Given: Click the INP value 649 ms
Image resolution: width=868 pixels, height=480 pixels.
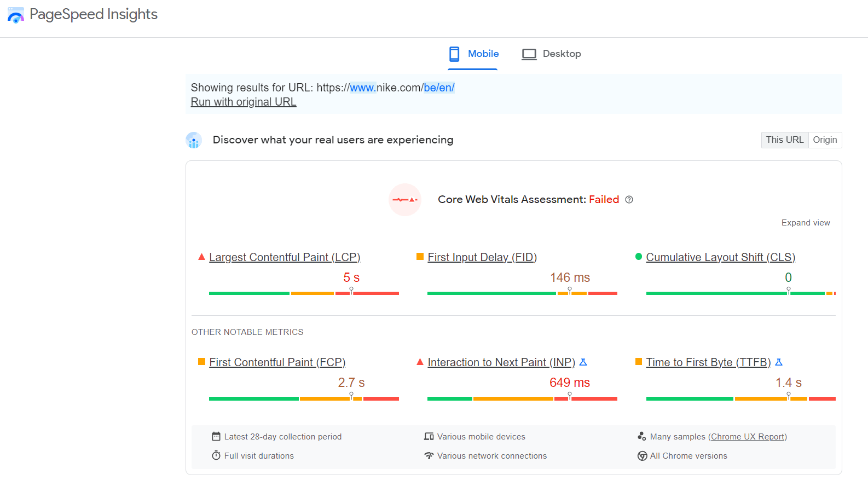Looking at the screenshot, I should [570, 383].
